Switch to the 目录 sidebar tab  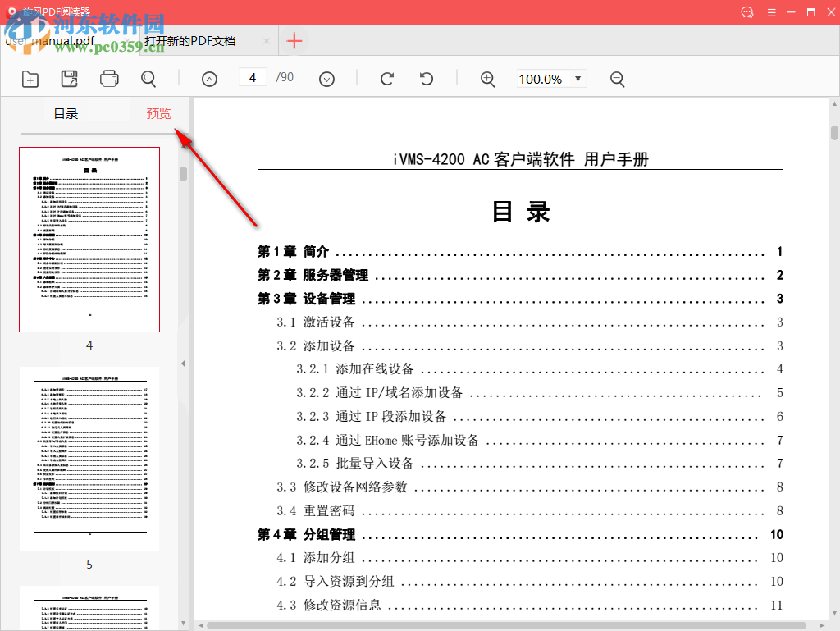(66, 114)
